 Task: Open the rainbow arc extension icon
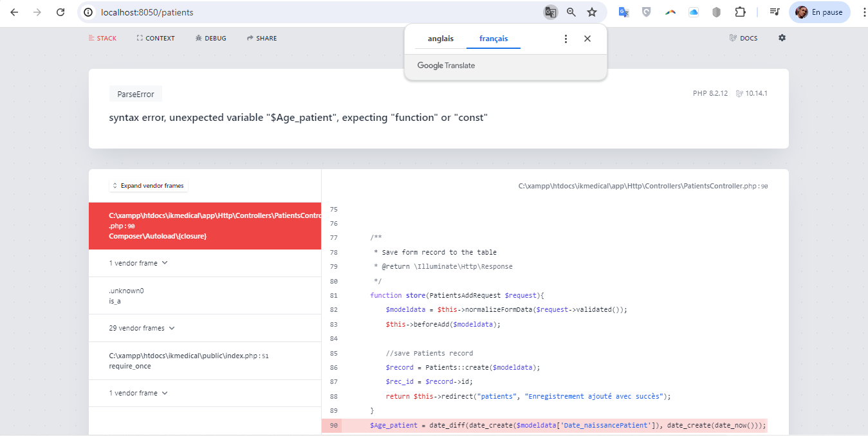click(x=670, y=12)
